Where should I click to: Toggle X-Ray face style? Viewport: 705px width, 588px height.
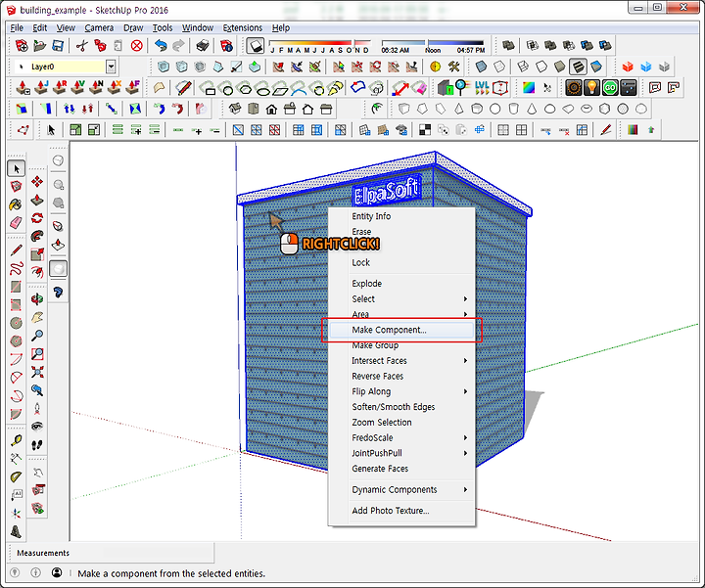[481, 67]
